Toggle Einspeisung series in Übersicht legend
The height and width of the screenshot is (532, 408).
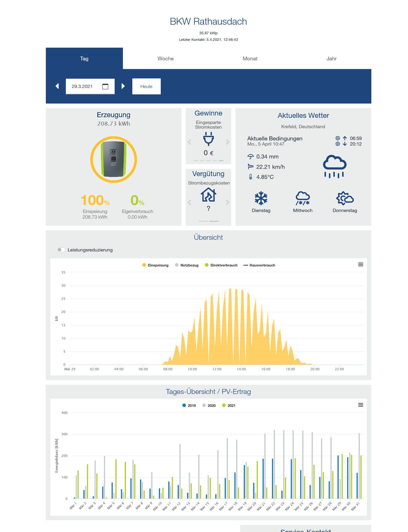155,265
